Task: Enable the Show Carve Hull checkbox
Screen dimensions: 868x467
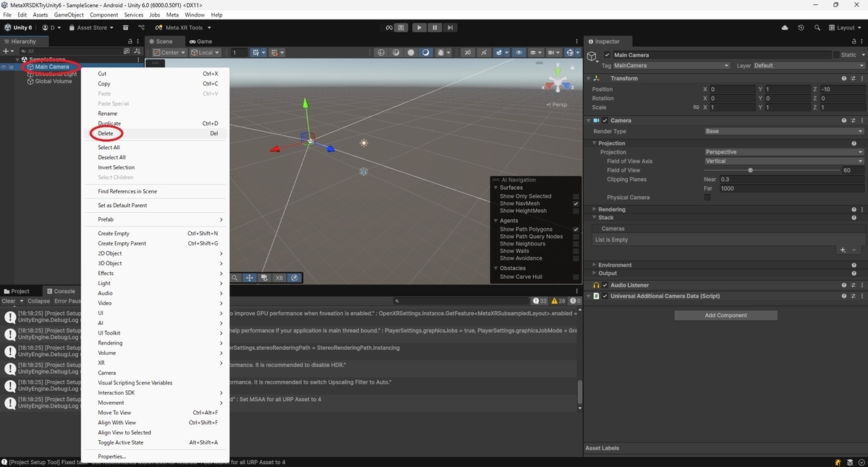Action: coord(576,277)
